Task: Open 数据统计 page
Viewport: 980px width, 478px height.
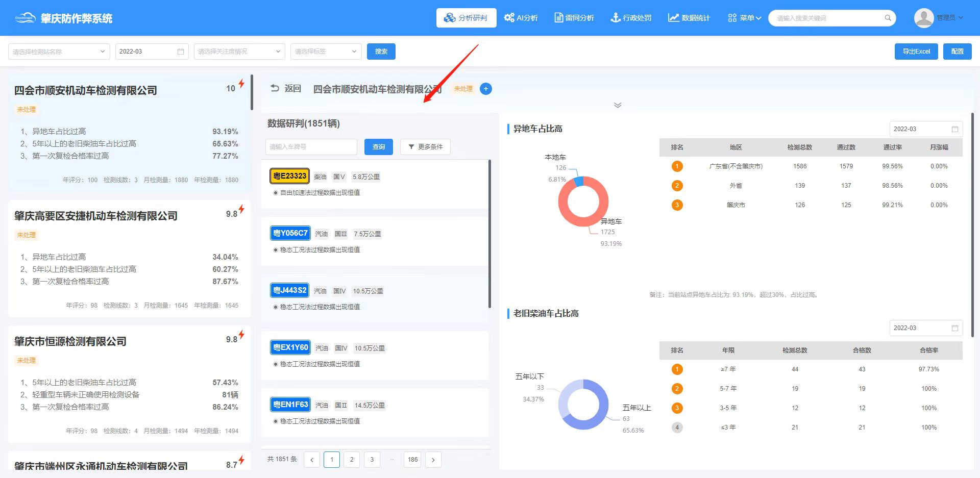Action: click(689, 18)
